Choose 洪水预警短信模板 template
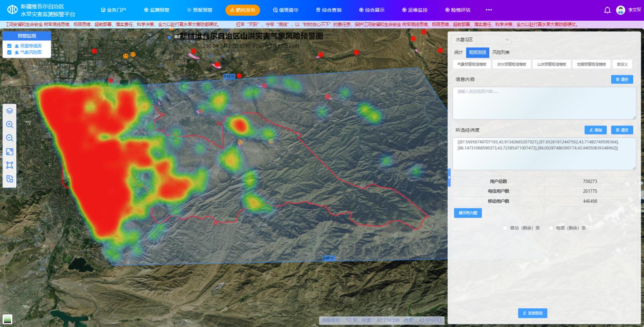The image size is (644, 327). point(512,64)
